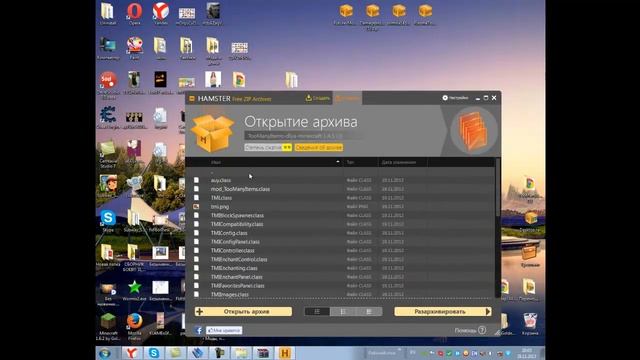The image size is (640, 360).
Task: Open Paint desktop shortcut
Action: 134,49
